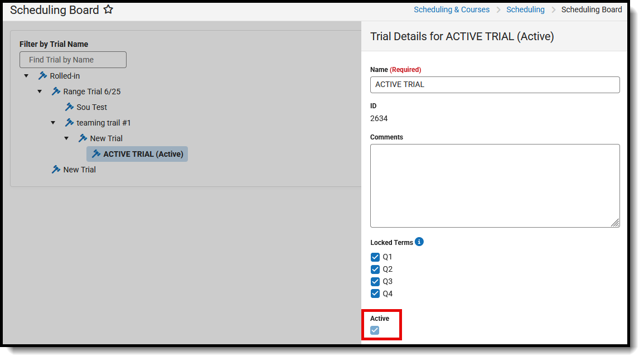Click the gavel icon beside teaming trail #1

(x=69, y=122)
